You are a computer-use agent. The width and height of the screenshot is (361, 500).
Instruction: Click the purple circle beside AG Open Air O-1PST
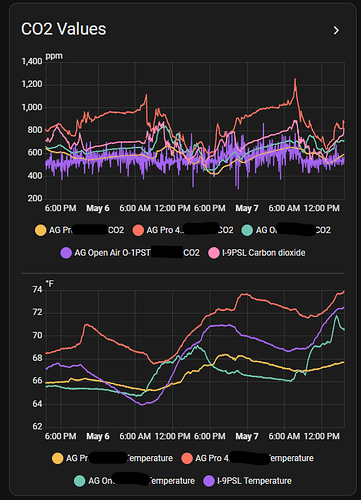66,253
